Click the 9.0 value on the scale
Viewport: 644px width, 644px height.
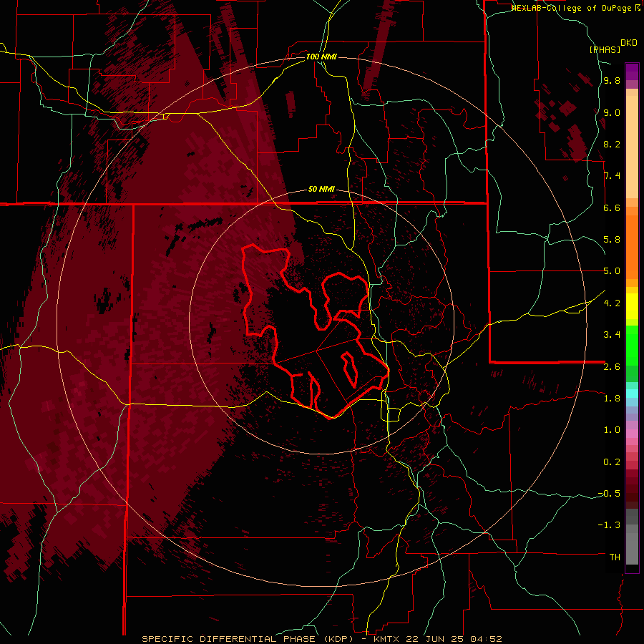[x=612, y=112]
